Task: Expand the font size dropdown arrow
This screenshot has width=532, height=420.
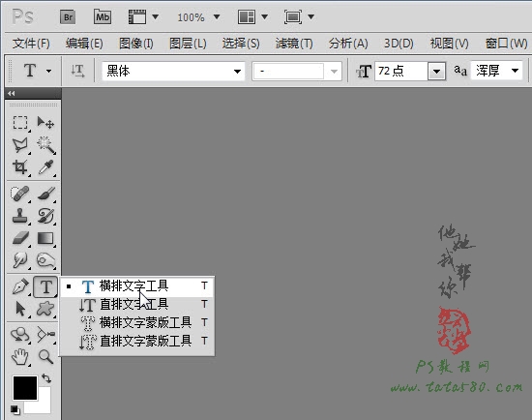Action: point(436,72)
